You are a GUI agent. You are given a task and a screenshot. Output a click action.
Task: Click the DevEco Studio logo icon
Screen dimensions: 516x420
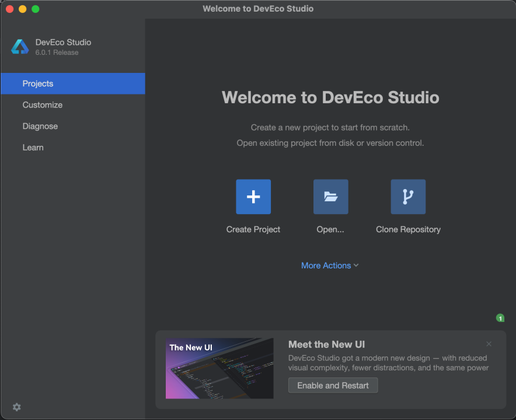coord(20,47)
